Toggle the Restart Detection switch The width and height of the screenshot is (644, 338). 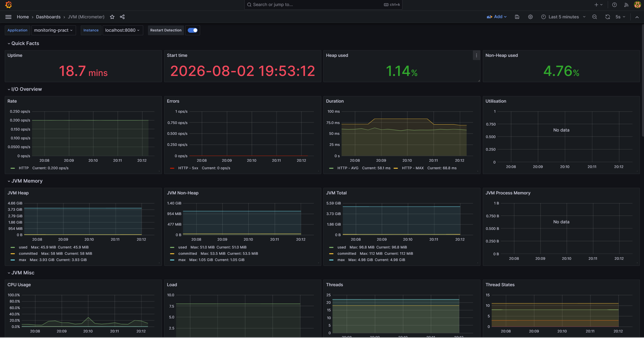pyautogui.click(x=193, y=30)
